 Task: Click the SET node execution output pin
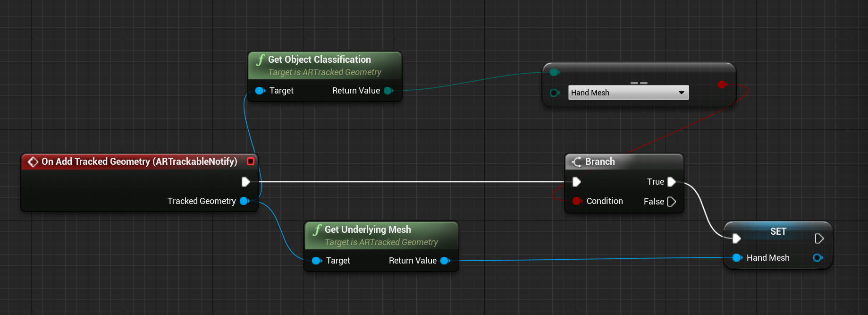(819, 239)
